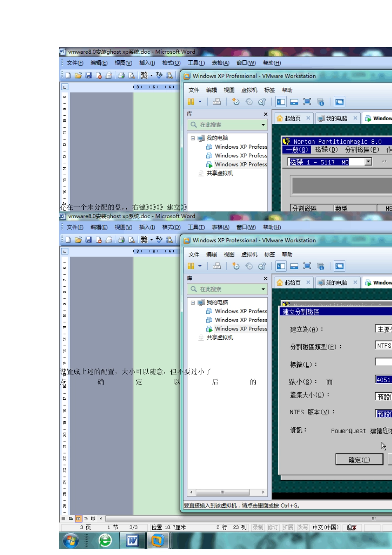Click the Norton PartitionMagic 8.0 title icon
This screenshot has width=392, height=555.
pos(287,141)
